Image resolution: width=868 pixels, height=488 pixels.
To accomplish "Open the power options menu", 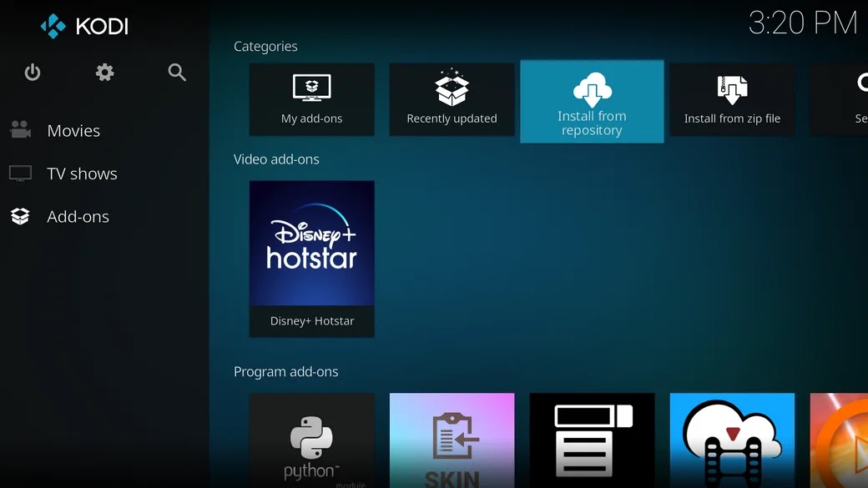I will [x=33, y=73].
